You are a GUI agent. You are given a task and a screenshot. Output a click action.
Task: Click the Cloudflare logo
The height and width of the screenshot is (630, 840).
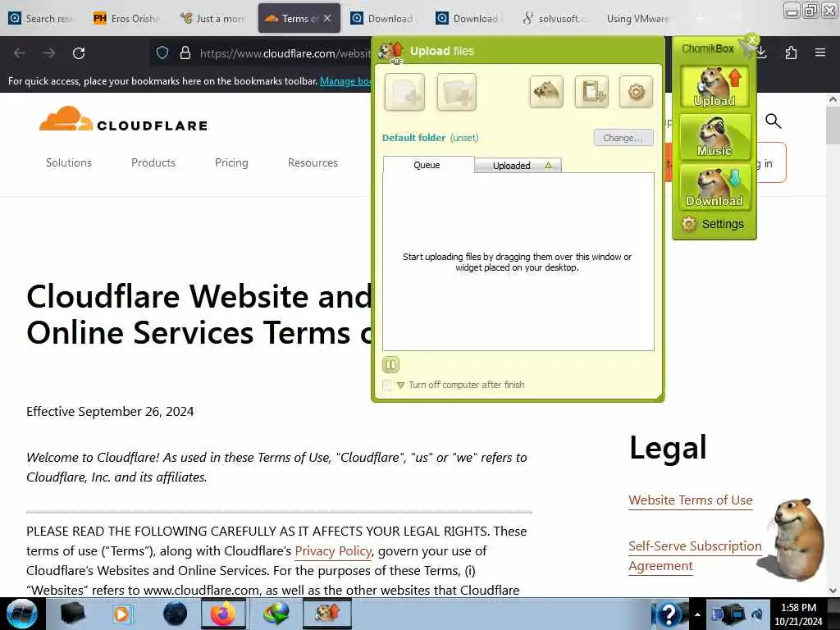click(x=123, y=119)
